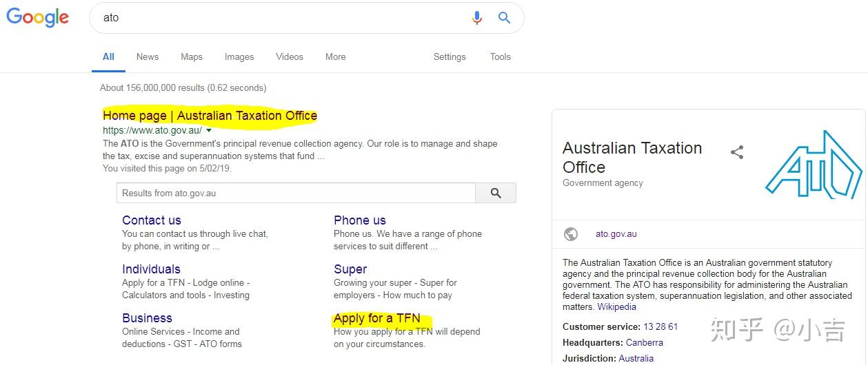
Task: Open the Apply for a TFN link
Action: click(x=376, y=318)
